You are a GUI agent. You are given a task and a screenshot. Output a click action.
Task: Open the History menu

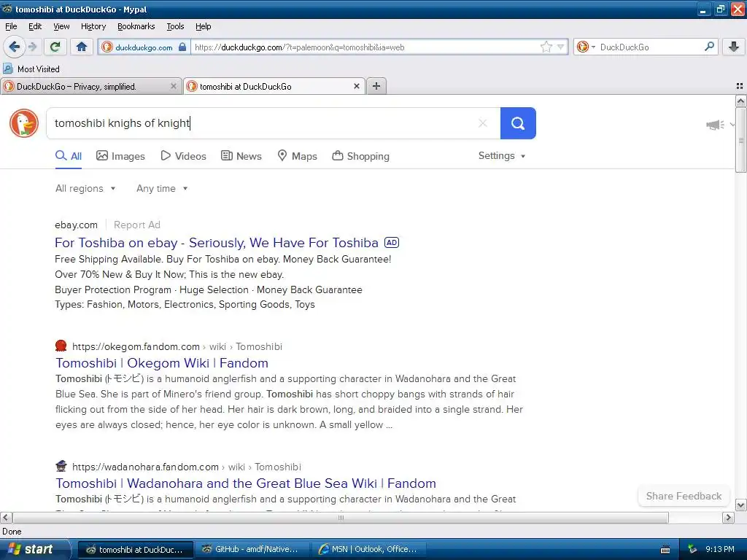(93, 26)
